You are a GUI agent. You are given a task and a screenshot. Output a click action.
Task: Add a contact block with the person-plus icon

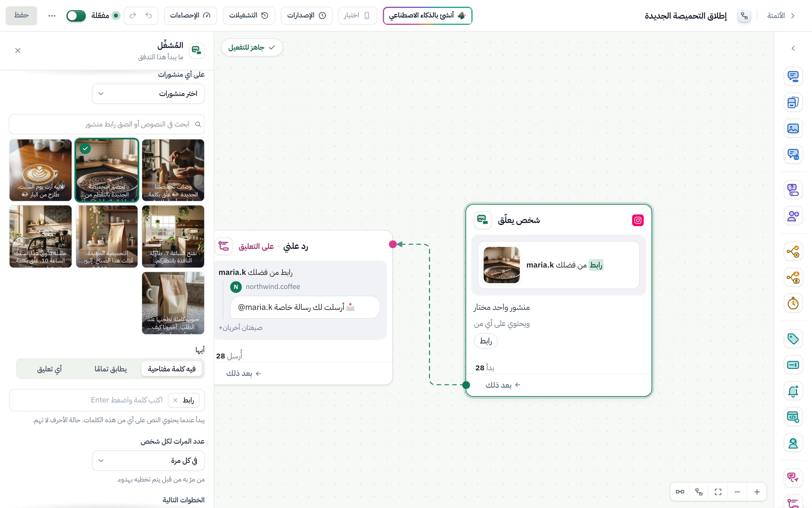(x=793, y=216)
